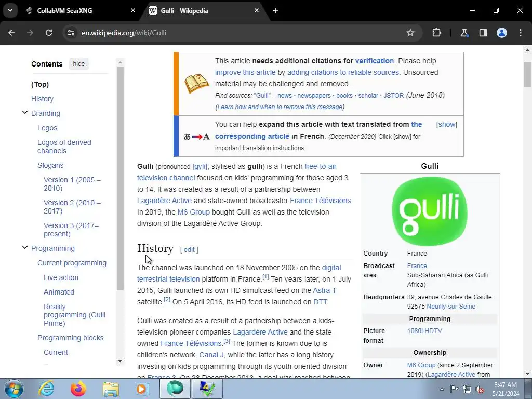This screenshot has width=532, height=399.
Task: Open the tab search dropdown arrow
Action: click(10, 10)
